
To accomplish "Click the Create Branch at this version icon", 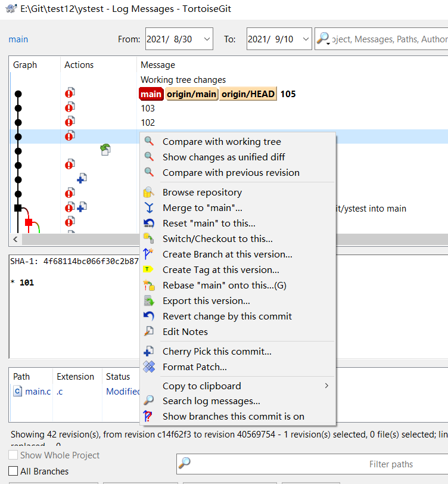I will tap(148, 254).
